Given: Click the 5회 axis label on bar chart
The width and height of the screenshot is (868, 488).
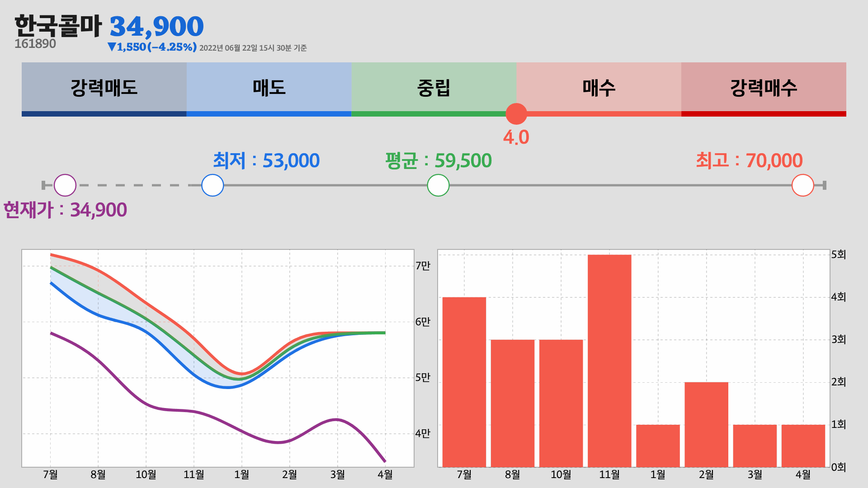Looking at the screenshot, I should coord(839,254).
